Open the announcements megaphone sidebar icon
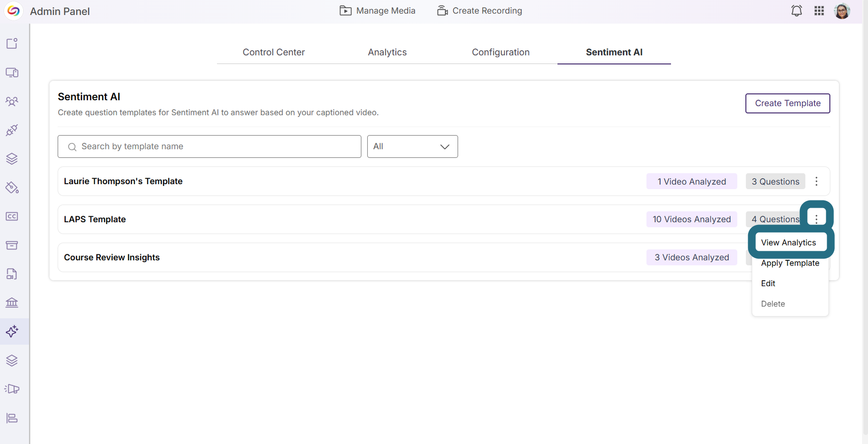 point(12,389)
